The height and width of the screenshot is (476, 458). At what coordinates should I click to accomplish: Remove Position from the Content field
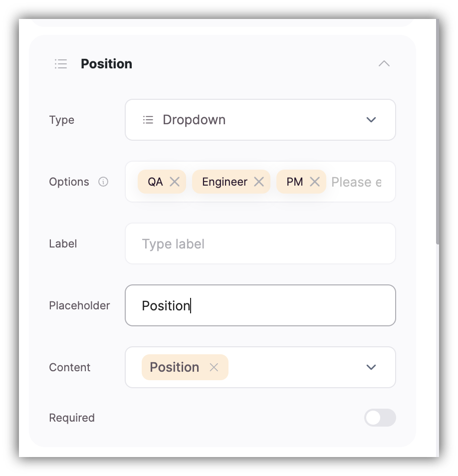214,367
